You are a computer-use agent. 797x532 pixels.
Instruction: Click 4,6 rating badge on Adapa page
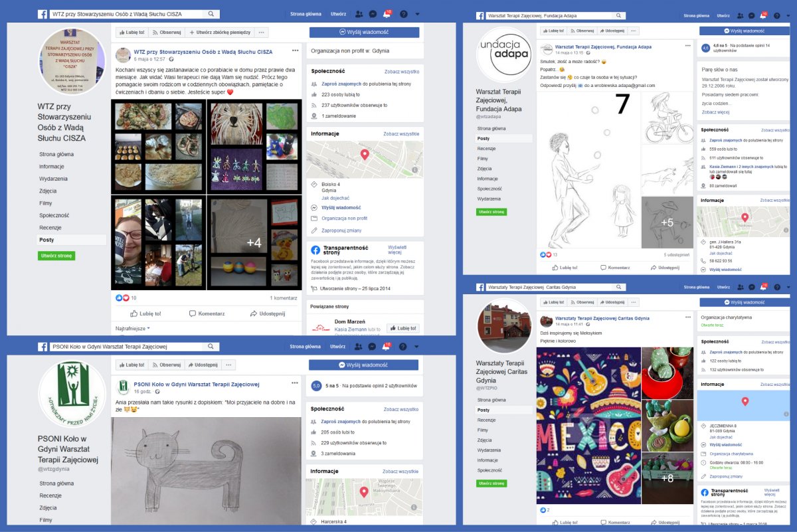point(705,48)
